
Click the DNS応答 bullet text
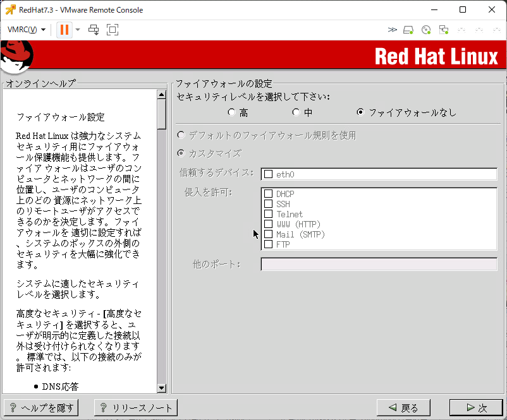click(x=61, y=387)
